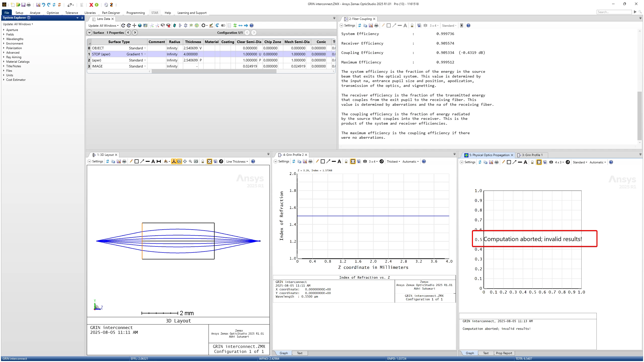Expand the Ray Aiming section in System Explorer
Image resolution: width=644 pixels, height=362 pixels.
(4, 57)
